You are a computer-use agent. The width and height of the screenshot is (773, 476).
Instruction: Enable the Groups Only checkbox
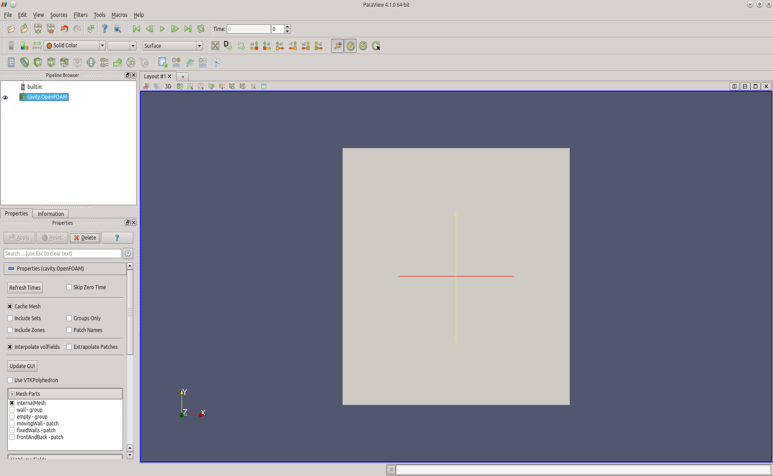tap(69, 318)
